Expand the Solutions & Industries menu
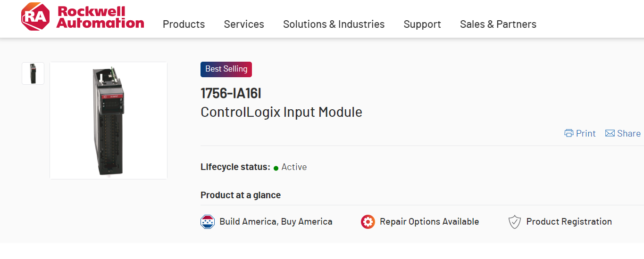644x259 pixels. click(x=334, y=24)
